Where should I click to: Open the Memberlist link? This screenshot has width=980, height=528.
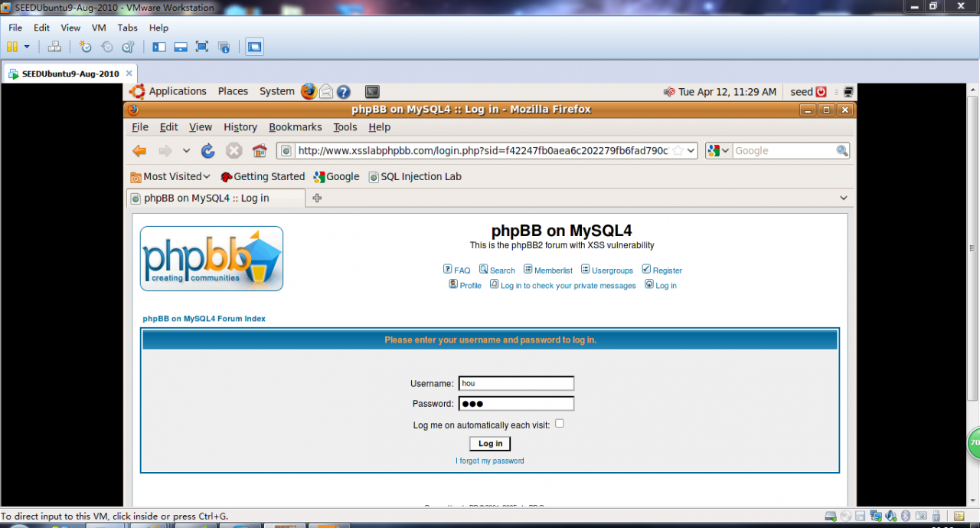[548, 270]
